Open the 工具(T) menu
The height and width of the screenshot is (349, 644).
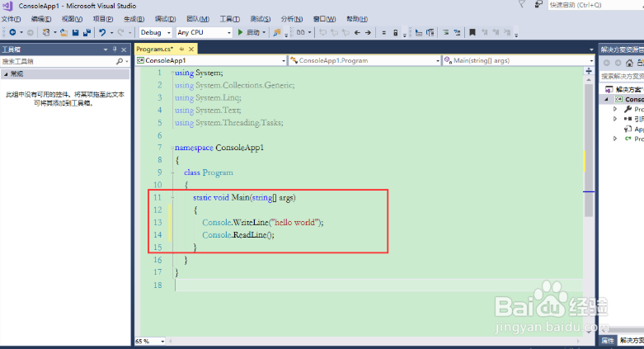tap(229, 19)
